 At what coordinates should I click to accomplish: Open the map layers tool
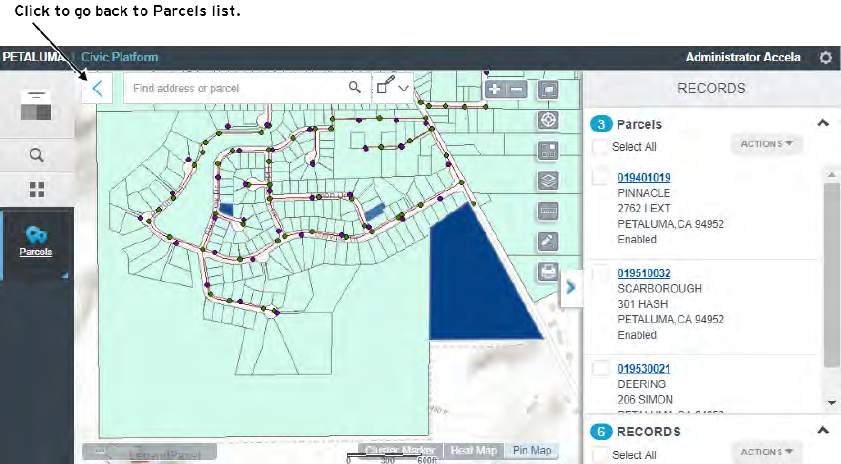pyautogui.click(x=548, y=181)
